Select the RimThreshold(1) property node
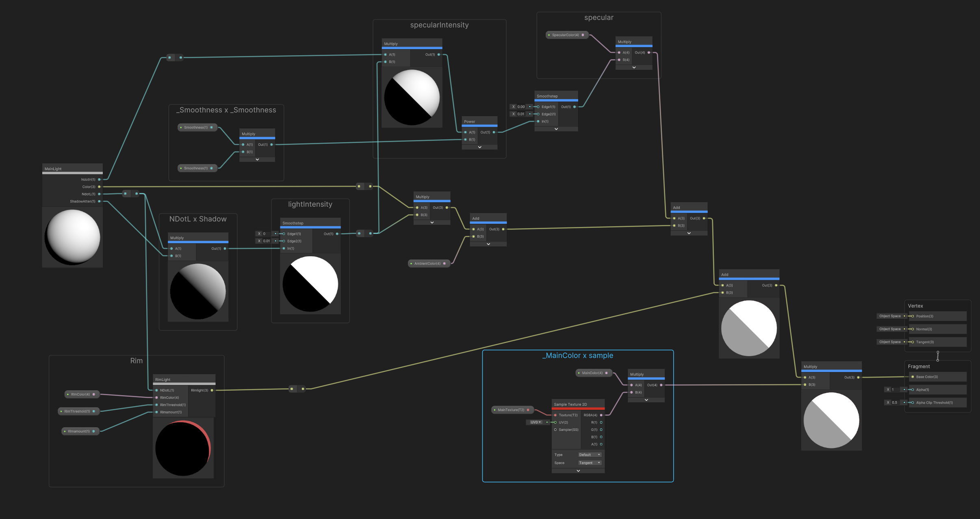 [78, 411]
